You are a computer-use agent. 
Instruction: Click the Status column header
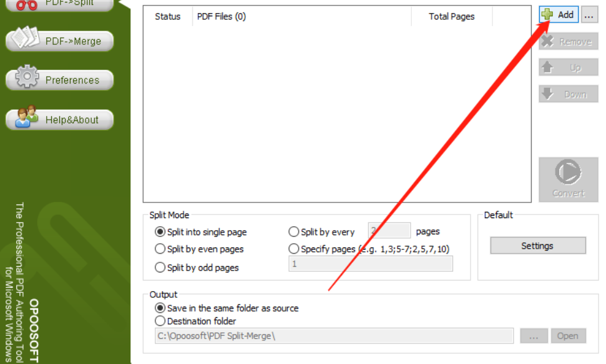(x=168, y=16)
